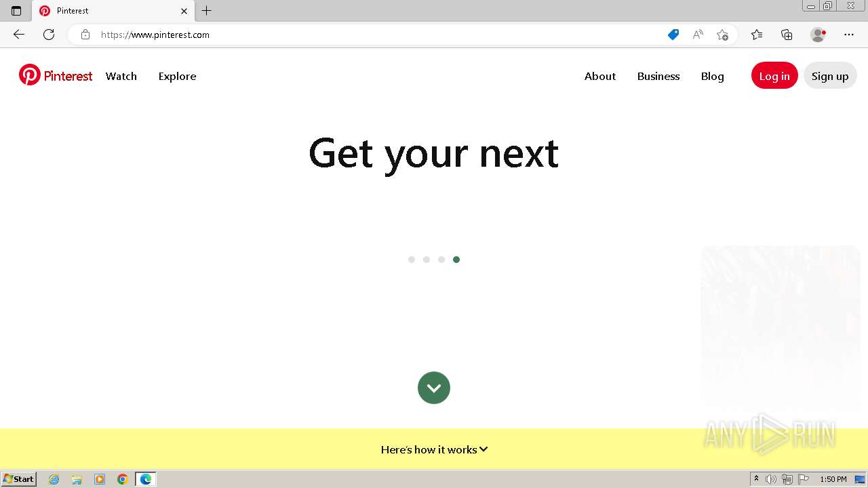View site info via padlock icon
Viewport: 868px width, 488px height.
click(x=85, y=35)
